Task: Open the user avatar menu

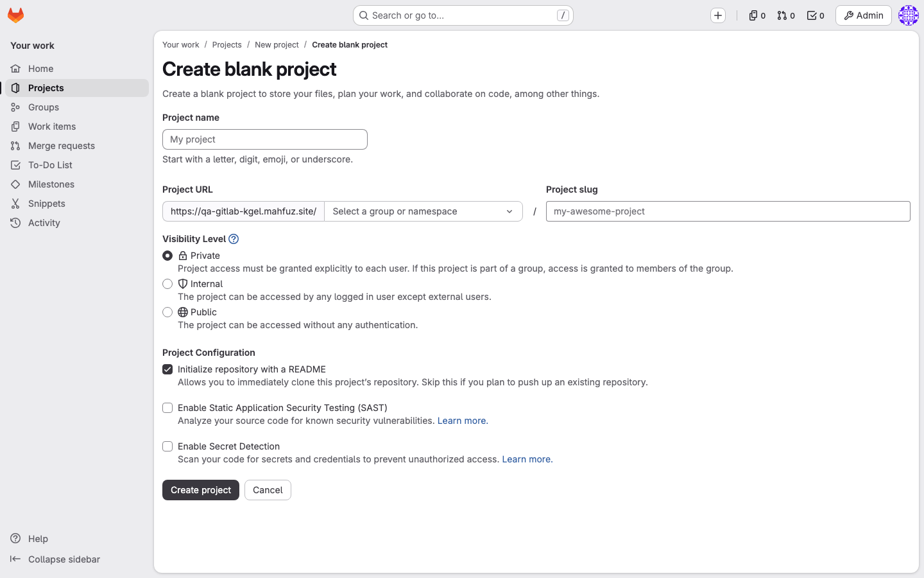Action: point(909,15)
